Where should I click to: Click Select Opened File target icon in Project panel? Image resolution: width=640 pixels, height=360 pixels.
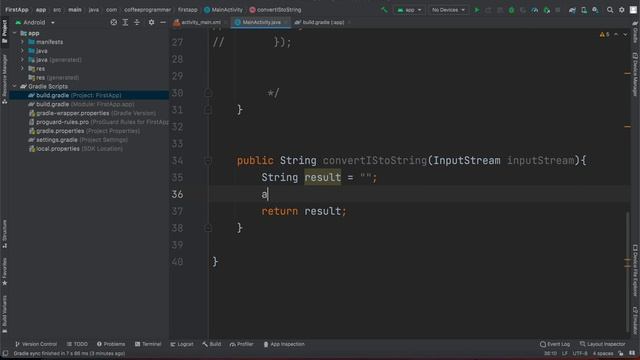[x=113, y=22]
